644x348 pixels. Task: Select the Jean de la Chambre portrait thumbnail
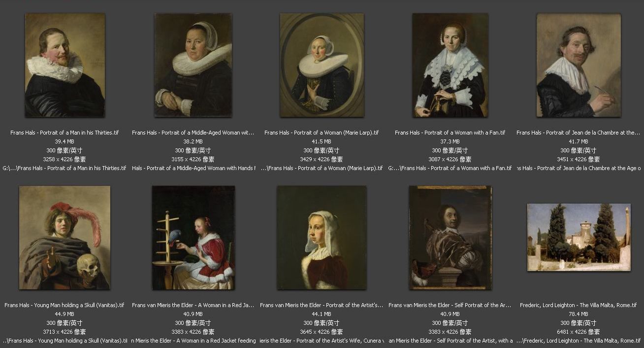tap(579, 65)
